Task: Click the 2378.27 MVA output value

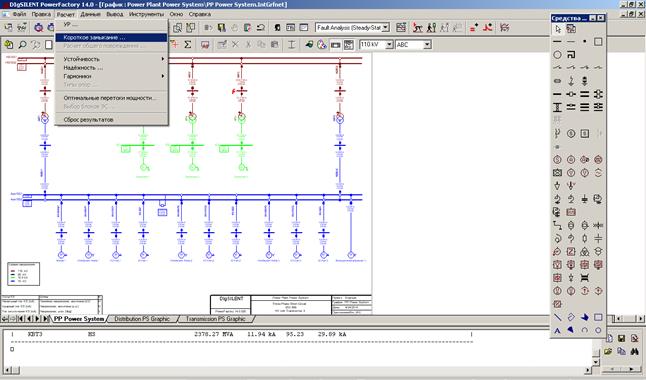Action: click(x=213, y=334)
